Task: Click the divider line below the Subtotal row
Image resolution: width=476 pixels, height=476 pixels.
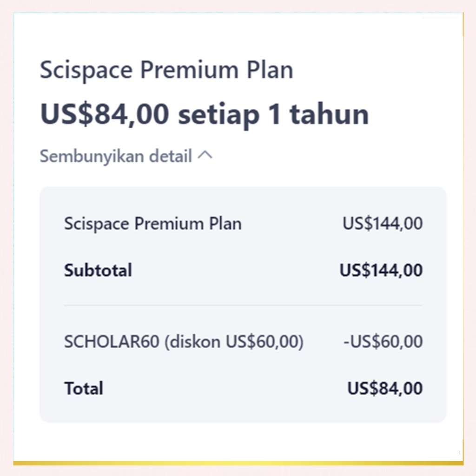Action: point(243,305)
